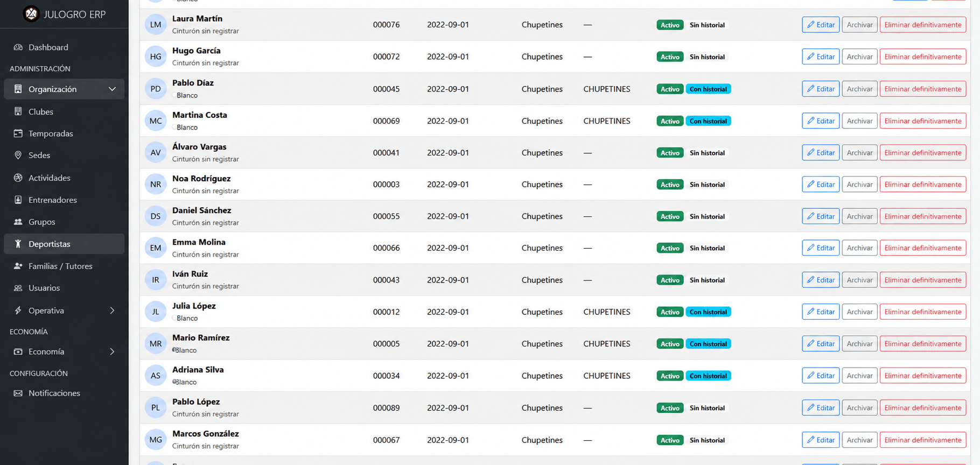The height and width of the screenshot is (465, 980).
Task: Click Con historial badge for Julia López
Action: coord(708,312)
